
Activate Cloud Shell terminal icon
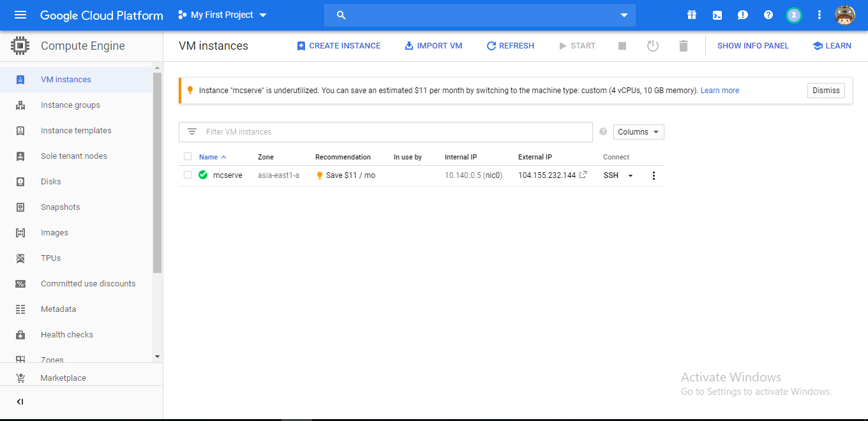coord(717,15)
